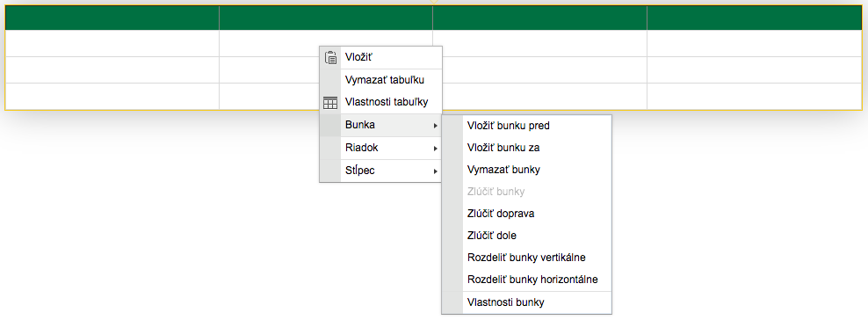Choose Vymazať bunky option
The height and width of the screenshot is (320, 868).
tap(527, 170)
